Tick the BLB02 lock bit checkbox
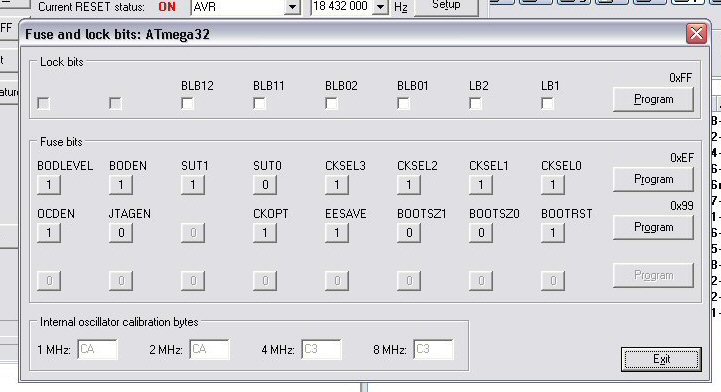Image resolution: width=721 pixels, height=392 pixels. click(x=332, y=103)
